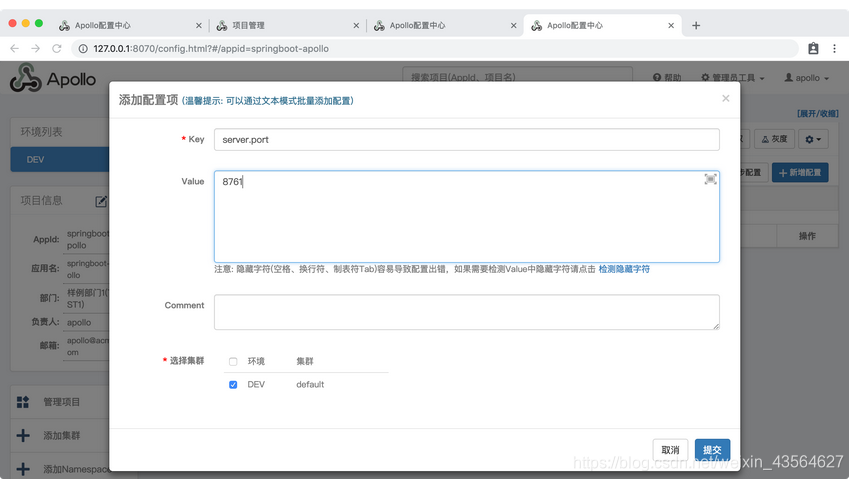
Task: Open the apollo user dropdown
Action: [x=807, y=78]
